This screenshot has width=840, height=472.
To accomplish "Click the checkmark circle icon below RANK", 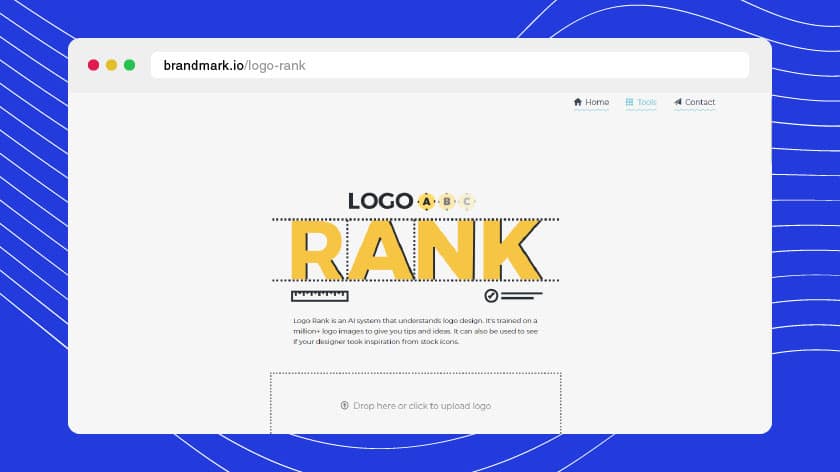I will pos(491,296).
